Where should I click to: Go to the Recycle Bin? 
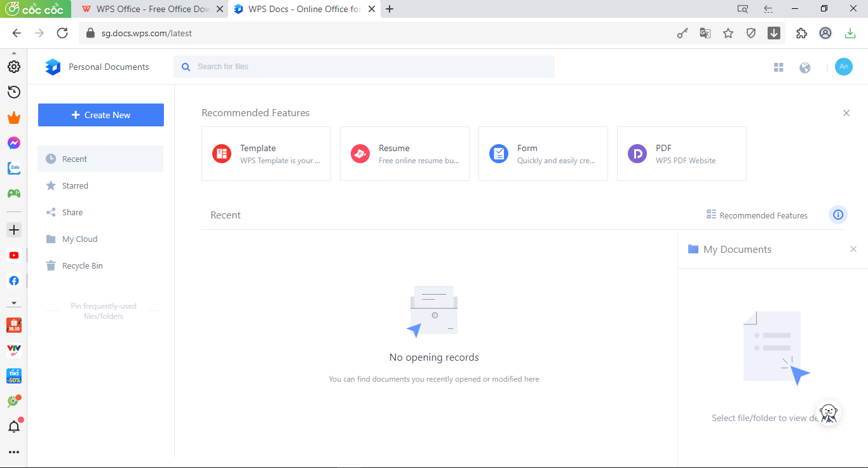(x=82, y=265)
